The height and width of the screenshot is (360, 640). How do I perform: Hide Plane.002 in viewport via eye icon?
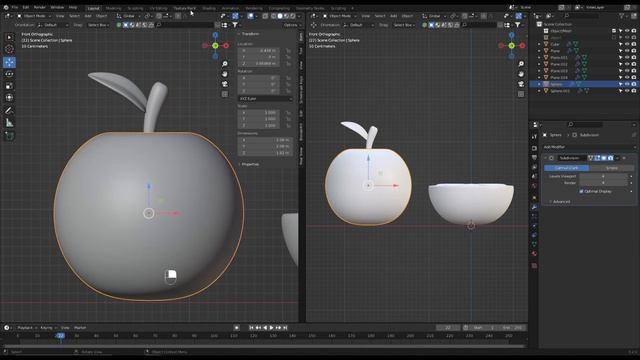tap(627, 64)
